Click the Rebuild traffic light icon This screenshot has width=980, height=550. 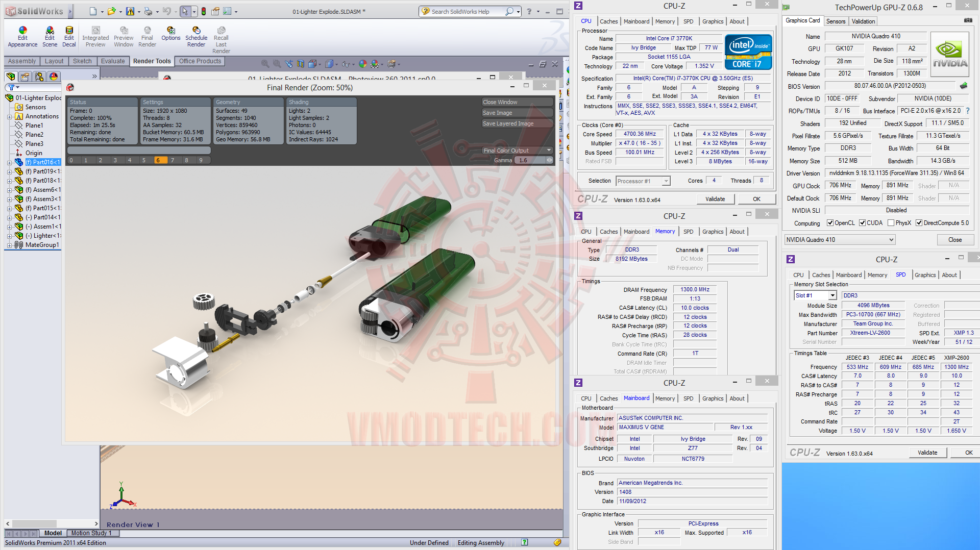point(204,11)
